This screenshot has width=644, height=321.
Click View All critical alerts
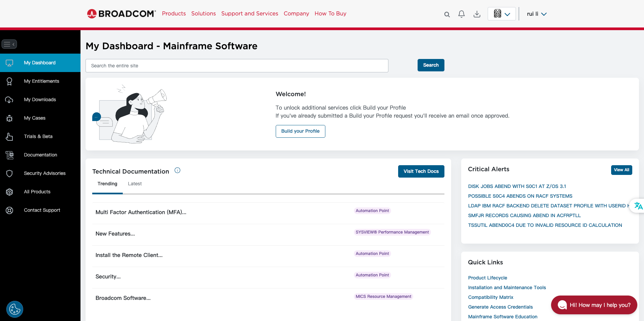point(622,170)
